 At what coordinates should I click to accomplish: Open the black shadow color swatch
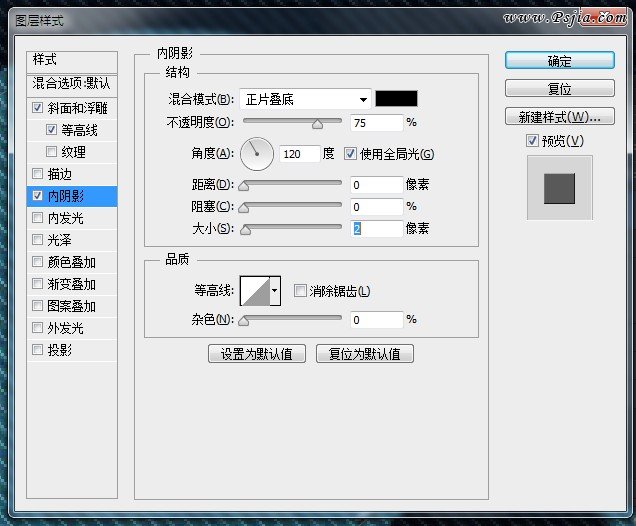click(x=396, y=99)
